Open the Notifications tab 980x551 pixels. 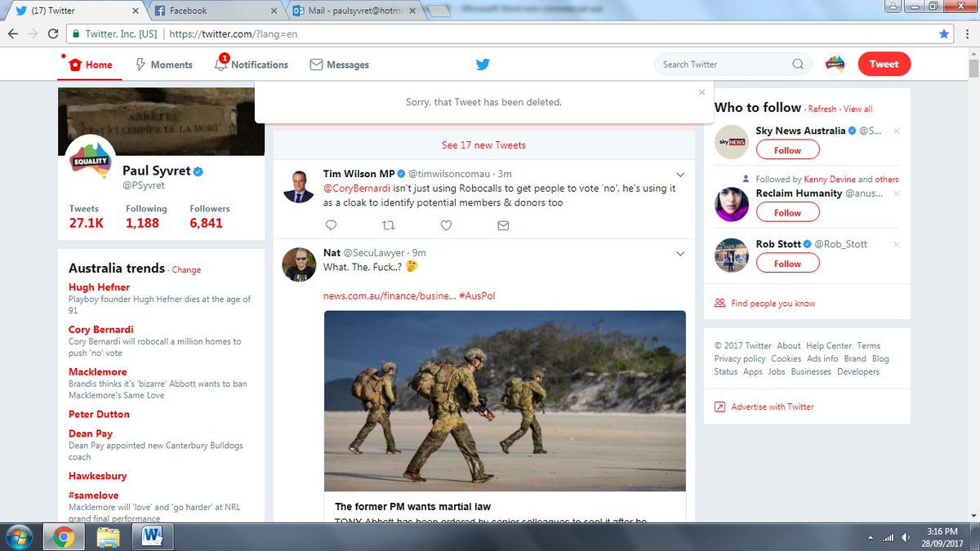251,64
